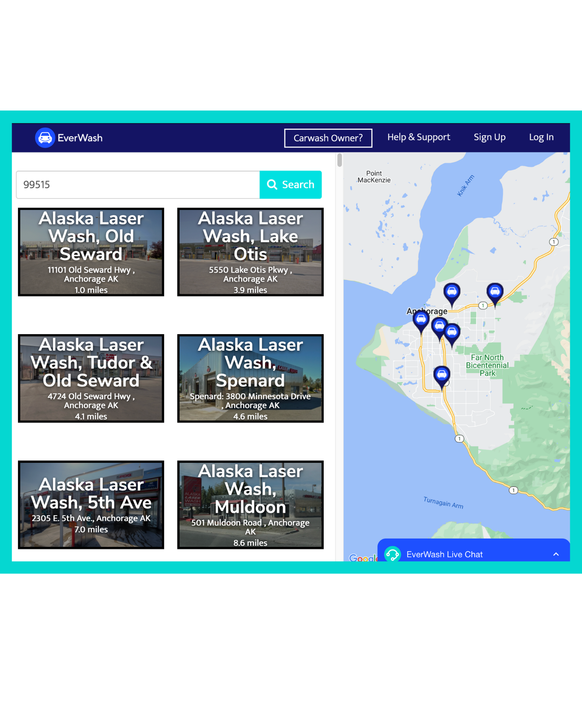
Task: Open Alaska Laser Wash, Spenard card
Action: pyautogui.click(x=250, y=378)
